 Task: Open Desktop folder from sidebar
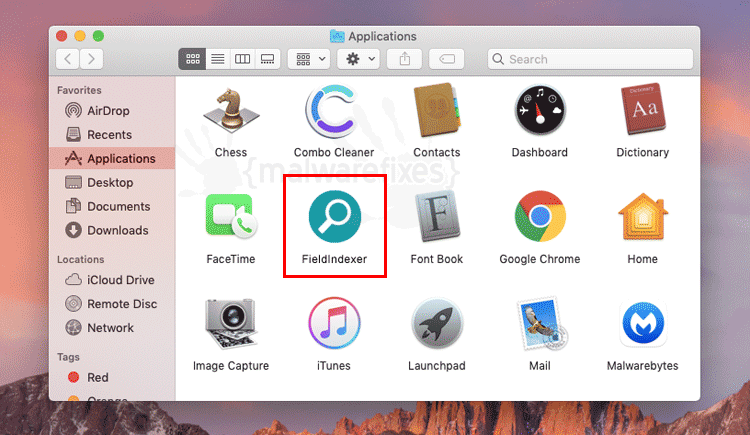(112, 182)
